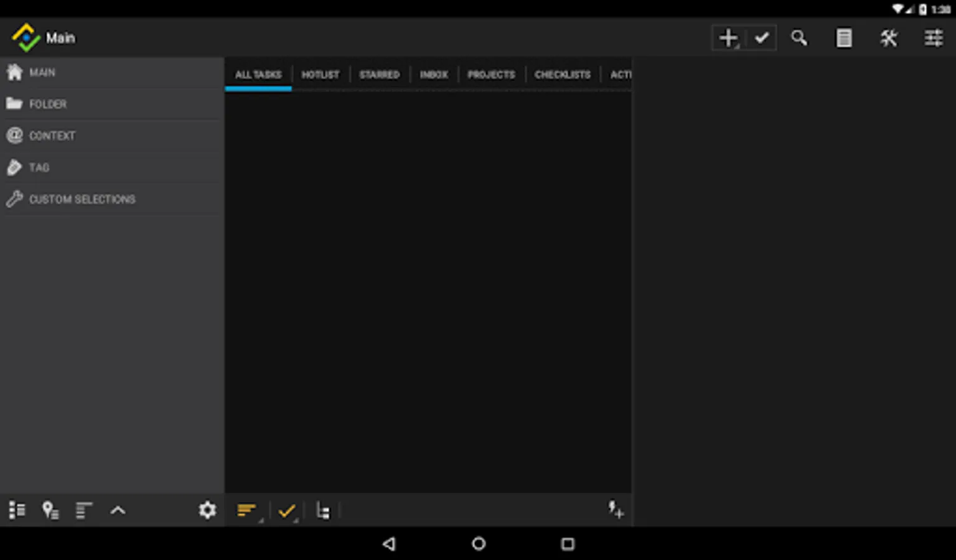Open the tools wrench icon
Viewport: 956px width, 560px height.
[889, 38]
